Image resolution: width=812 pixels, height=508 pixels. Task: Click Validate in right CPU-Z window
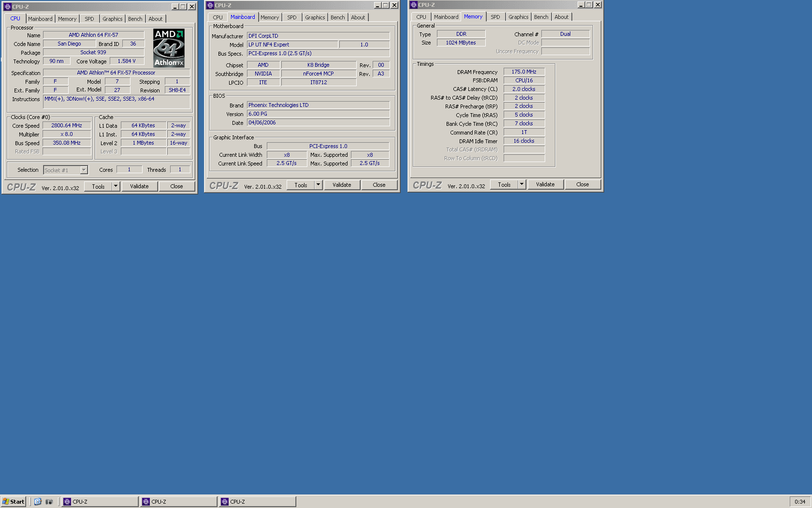[x=545, y=184]
